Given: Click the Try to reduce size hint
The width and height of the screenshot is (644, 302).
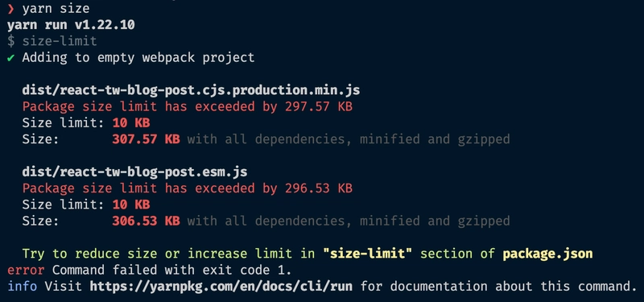Looking at the screenshot, I should pos(308,254).
